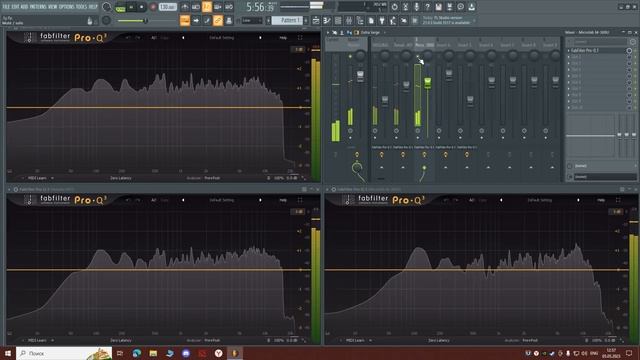Open the Line snap dropdown
Viewport: 640px width, 360px height.
[251, 20]
